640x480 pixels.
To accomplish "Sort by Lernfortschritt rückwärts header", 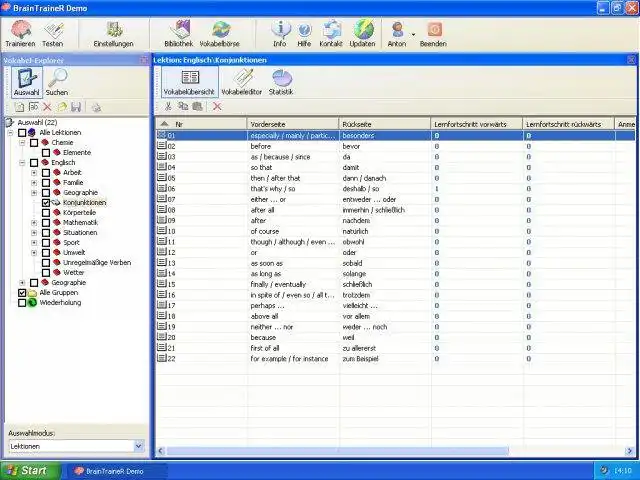I will click(x=569, y=124).
